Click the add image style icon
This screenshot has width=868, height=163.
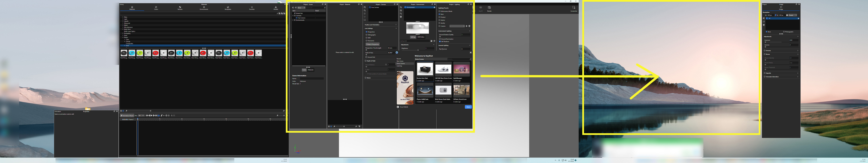764,18
